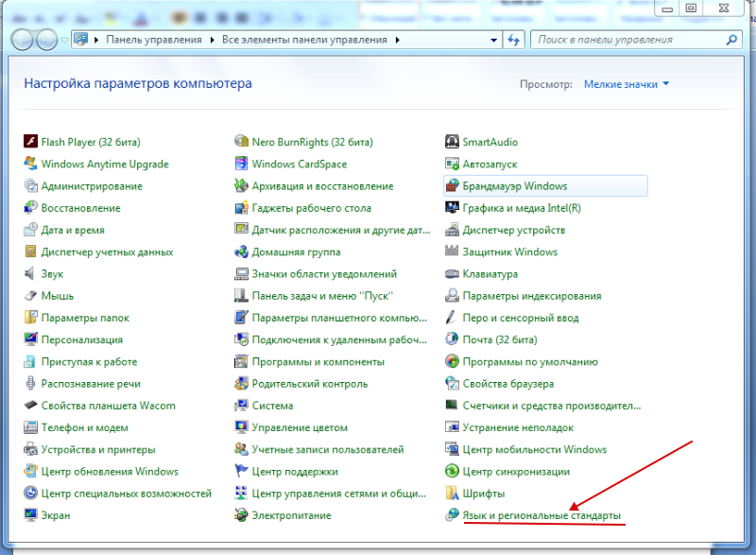Open the Экран display icon

click(30, 515)
